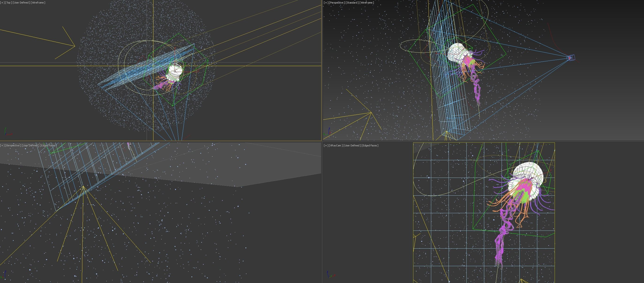644x283 pixels.
Task: Click Perspective label in bottom-left viewport
Action: click(13, 145)
